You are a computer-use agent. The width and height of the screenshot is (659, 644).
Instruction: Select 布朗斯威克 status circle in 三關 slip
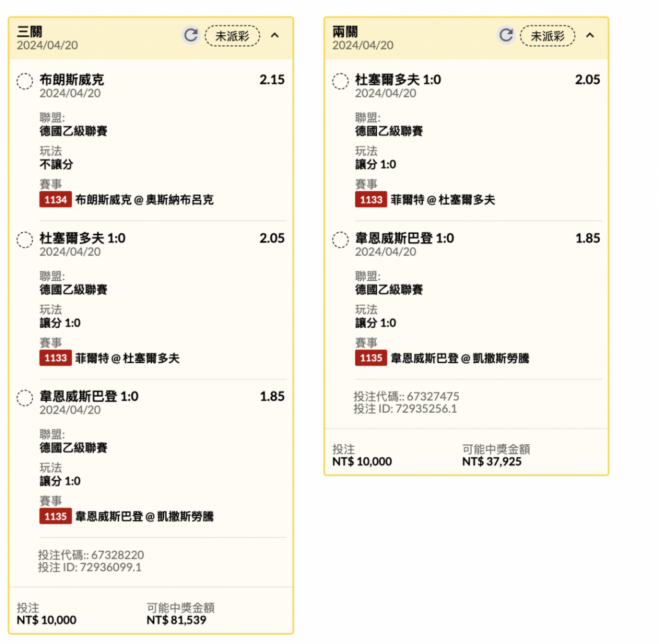(25, 81)
